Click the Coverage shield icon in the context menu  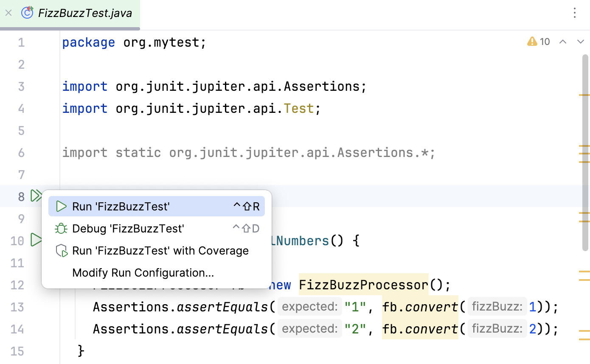point(60,250)
